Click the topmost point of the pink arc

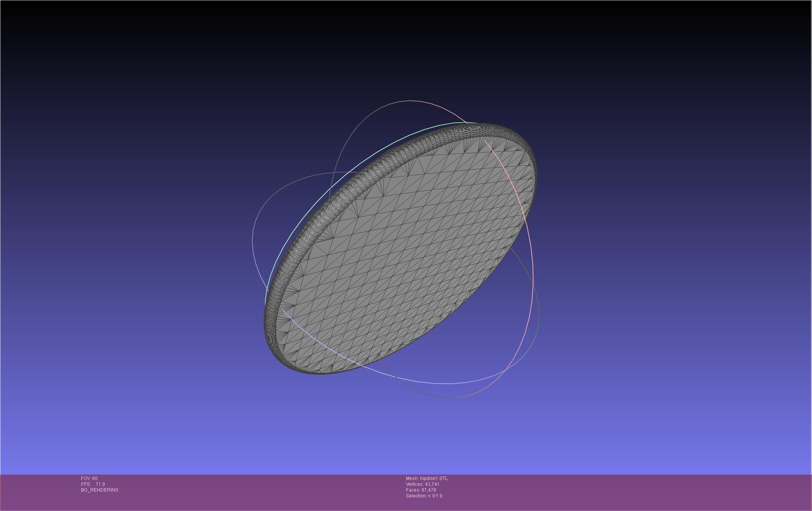point(410,101)
